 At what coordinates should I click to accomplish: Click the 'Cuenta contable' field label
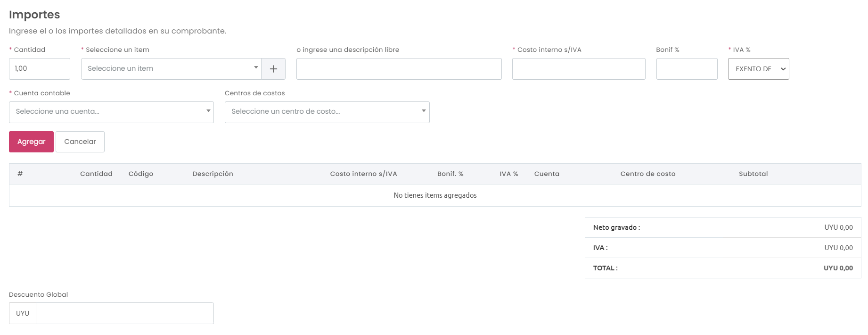point(42,93)
